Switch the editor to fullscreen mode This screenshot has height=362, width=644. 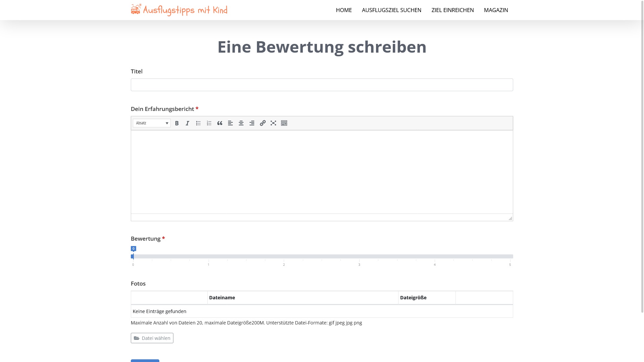[273, 123]
